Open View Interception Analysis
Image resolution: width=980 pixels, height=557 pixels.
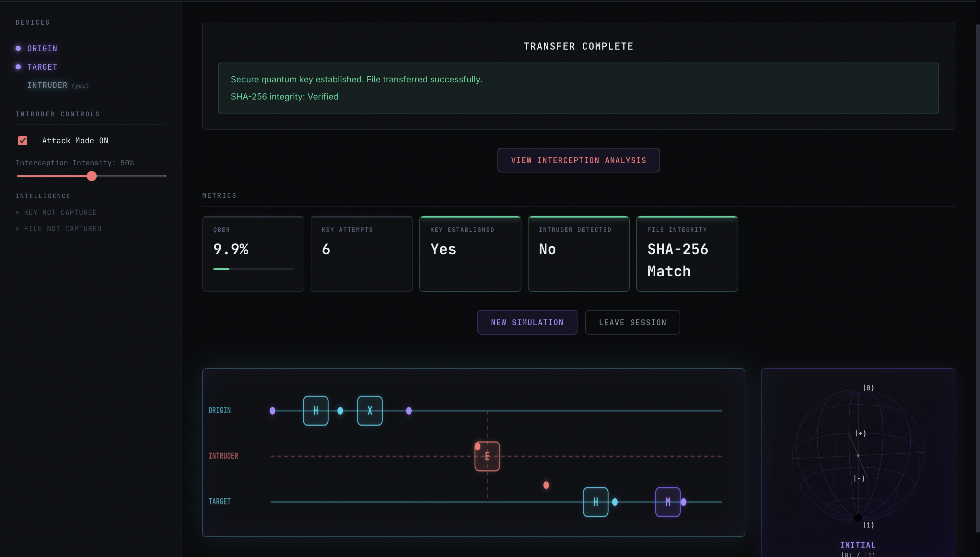coord(578,160)
